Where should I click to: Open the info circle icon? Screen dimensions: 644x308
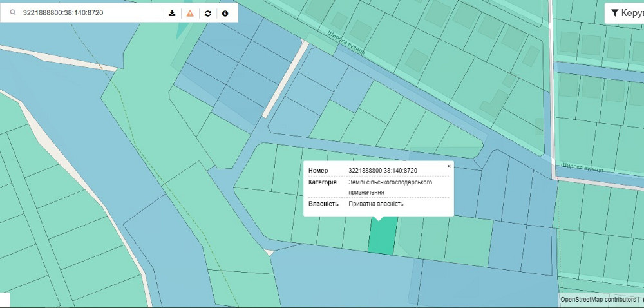point(225,13)
